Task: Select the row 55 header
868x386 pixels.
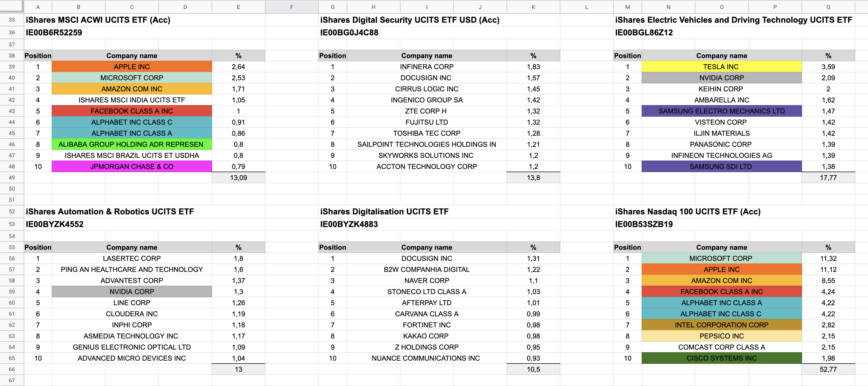Action: click(12, 247)
